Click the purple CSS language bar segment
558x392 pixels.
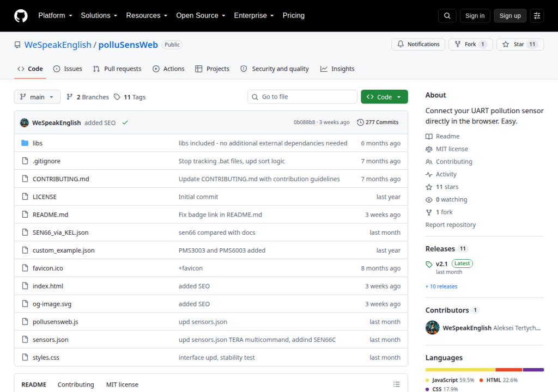pos(533,370)
